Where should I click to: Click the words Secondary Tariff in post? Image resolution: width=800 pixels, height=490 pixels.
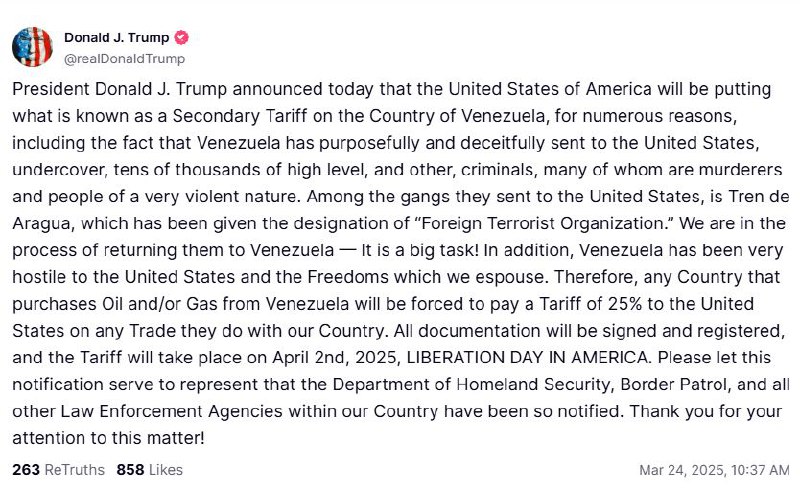(x=240, y=116)
